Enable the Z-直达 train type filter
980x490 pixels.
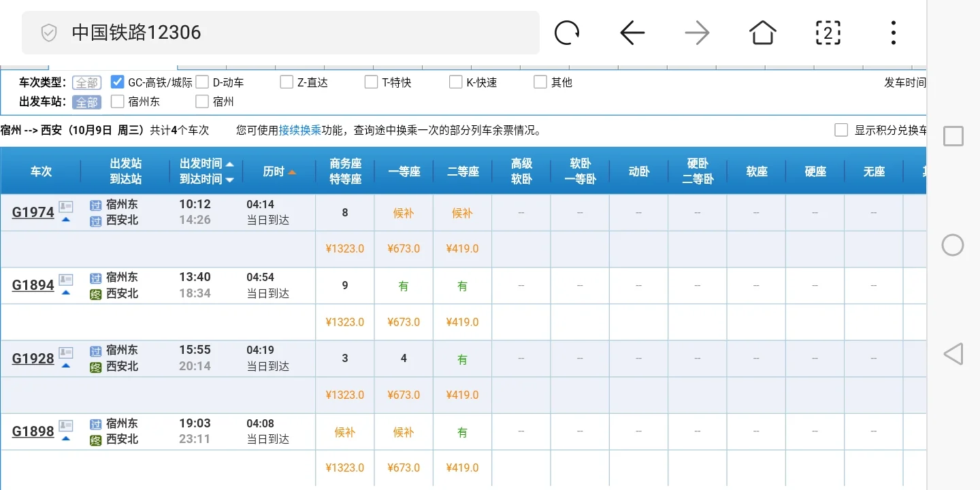point(286,81)
